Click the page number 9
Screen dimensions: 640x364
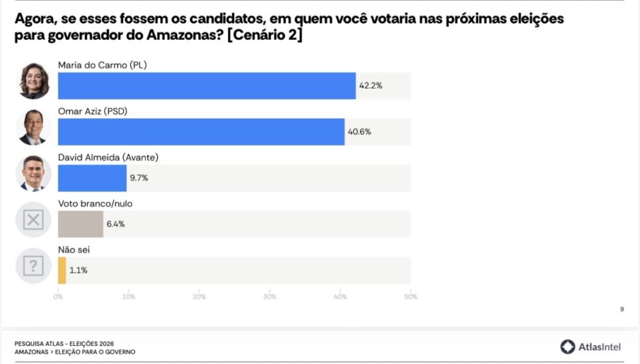622,308
